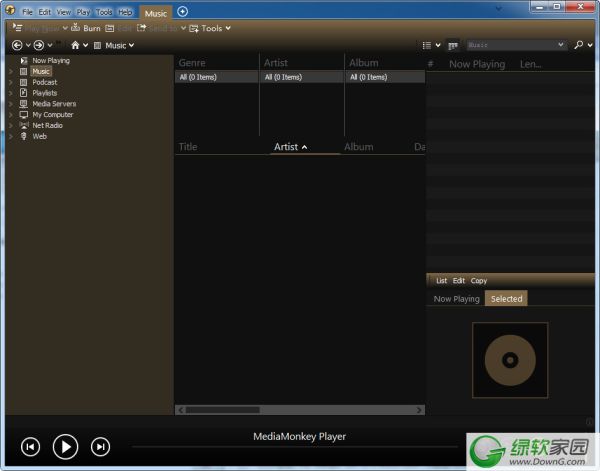Sort tracklist by Title column
Image resolution: width=600 pixels, height=471 pixels.
pyautogui.click(x=188, y=147)
